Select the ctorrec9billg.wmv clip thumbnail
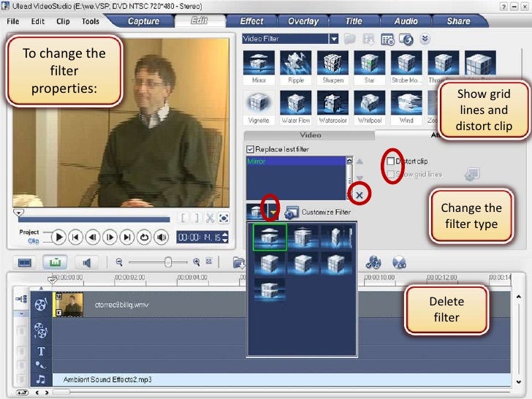This screenshot has width=532, height=399. click(69, 305)
